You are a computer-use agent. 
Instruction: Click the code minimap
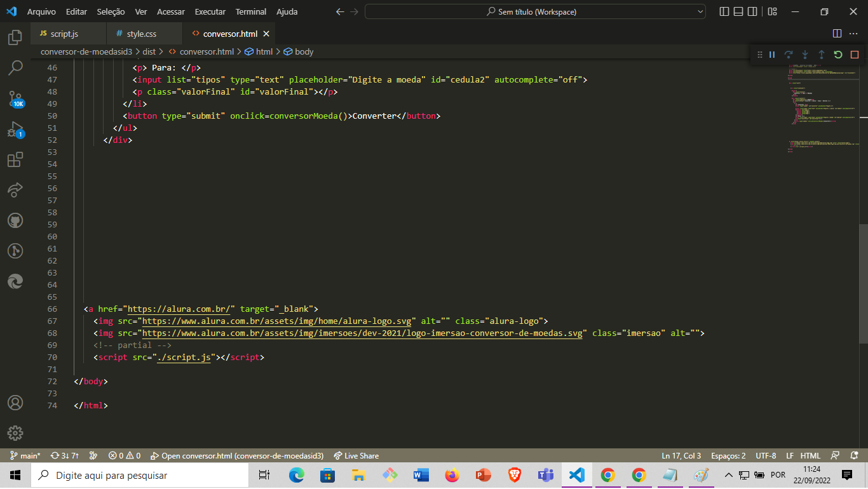[823, 108]
